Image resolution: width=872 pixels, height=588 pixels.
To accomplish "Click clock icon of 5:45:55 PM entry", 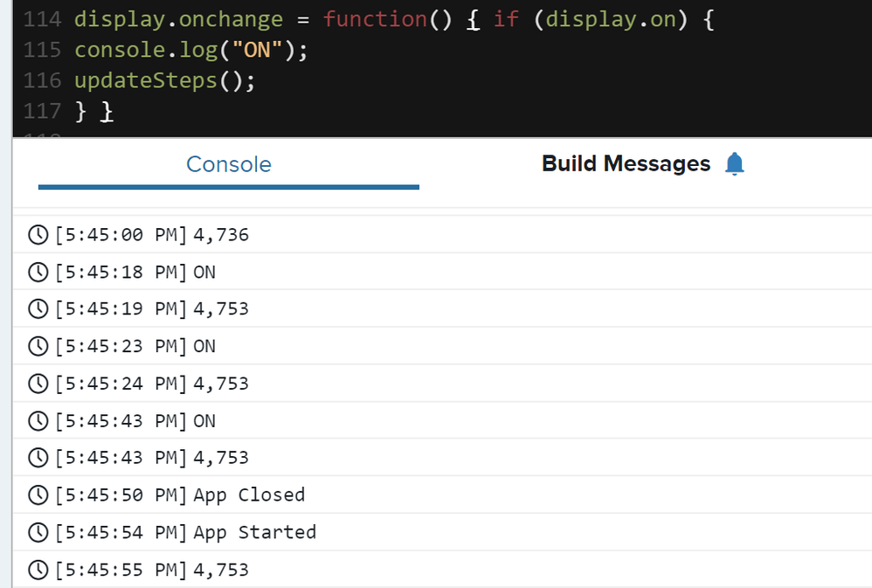I will [x=38, y=570].
